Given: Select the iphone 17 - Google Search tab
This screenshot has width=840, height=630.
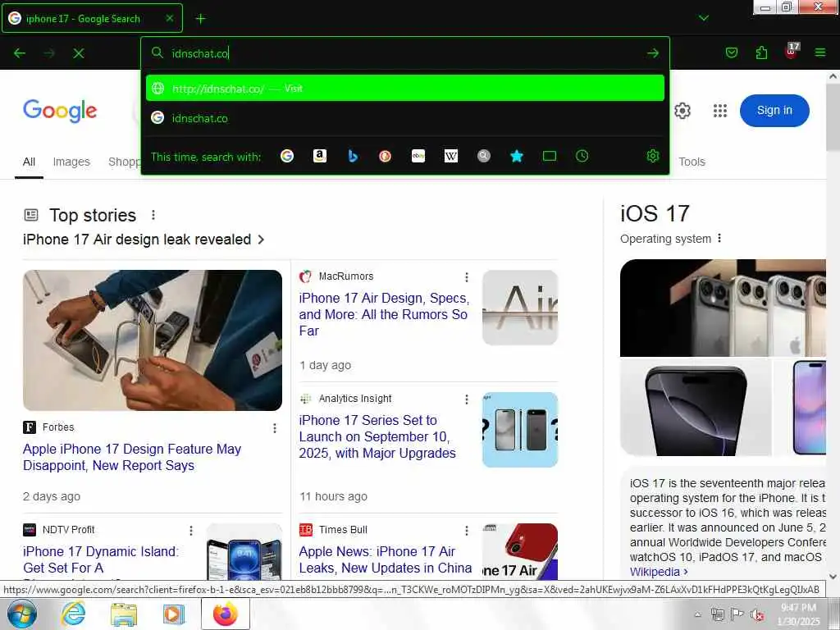Looking at the screenshot, I should coord(92,18).
